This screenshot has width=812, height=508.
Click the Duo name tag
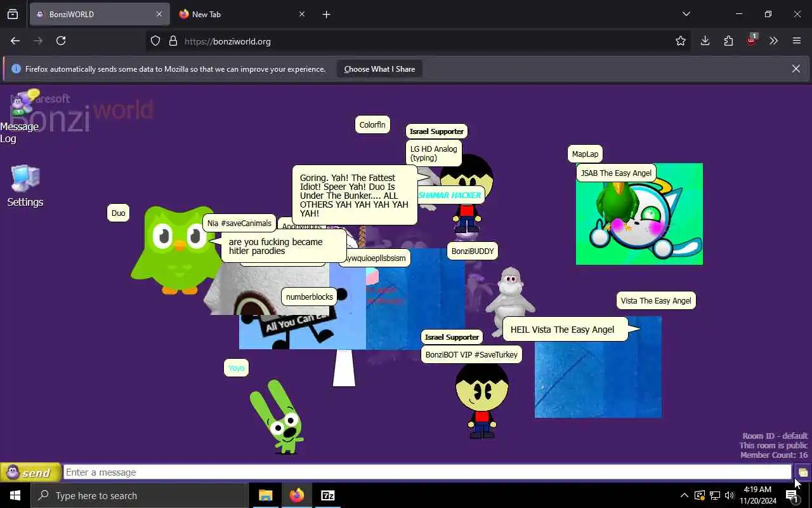pyautogui.click(x=119, y=213)
